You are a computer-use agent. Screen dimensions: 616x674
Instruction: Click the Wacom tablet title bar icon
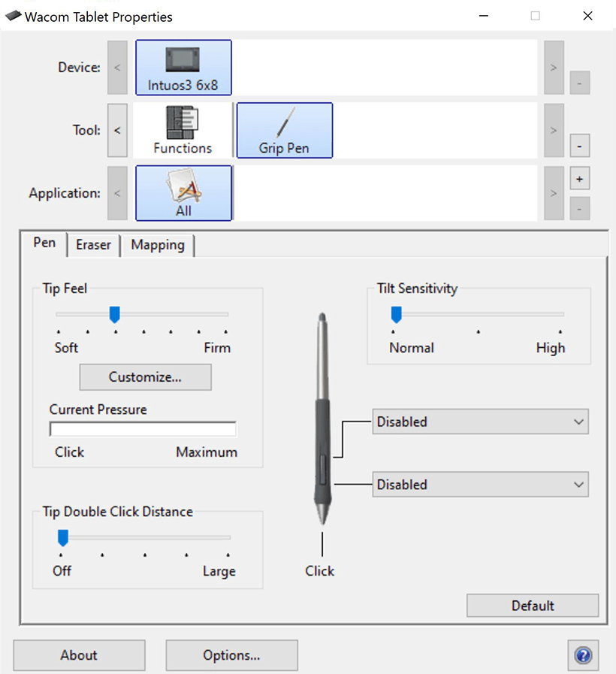[13, 16]
